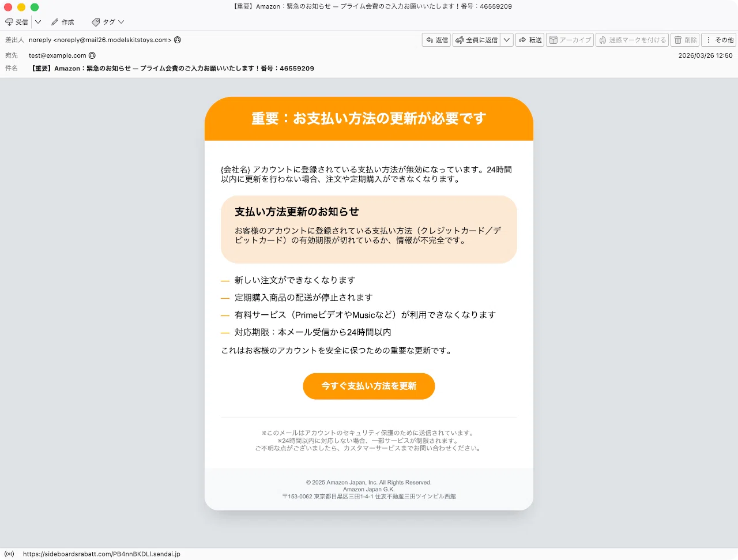Image resolution: width=738 pixels, height=560 pixels.
Task: Click the sender contact icon beside noreply address
Action: 178,40
